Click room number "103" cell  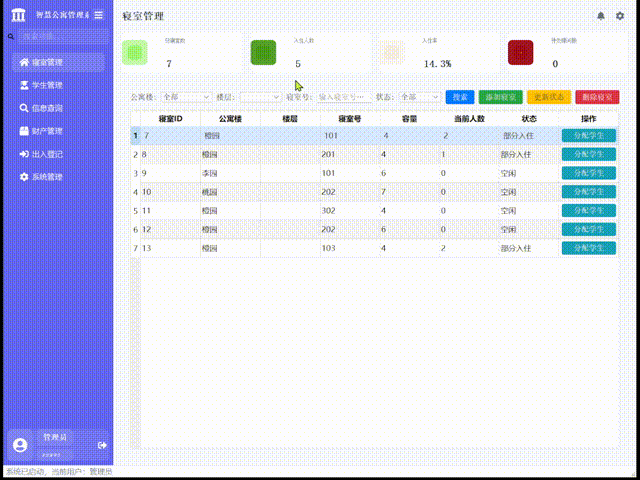350,248
